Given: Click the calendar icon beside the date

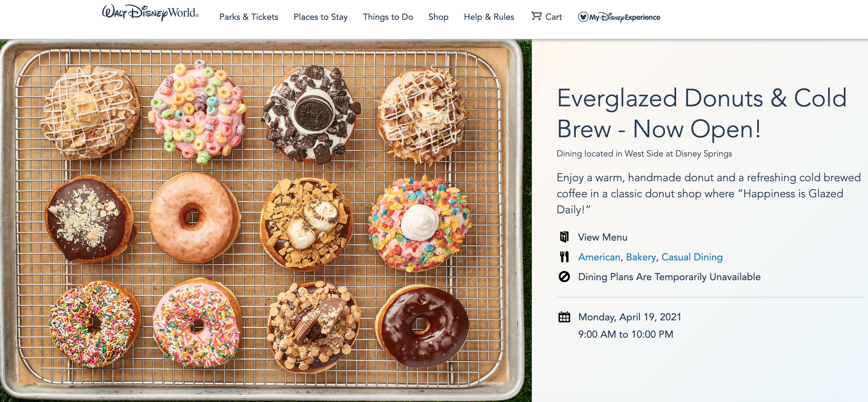Looking at the screenshot, I should [564, 317].
